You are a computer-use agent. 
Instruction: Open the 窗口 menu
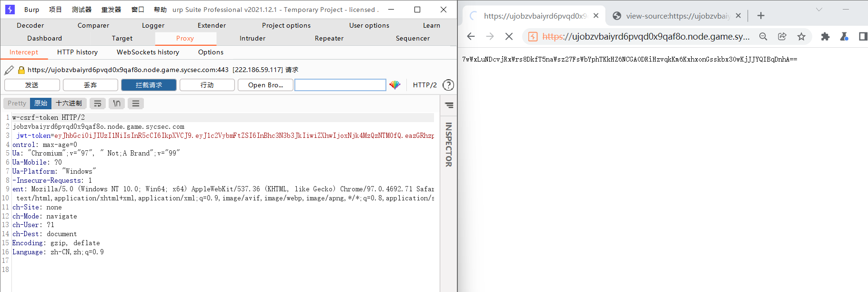pos(138,10)
